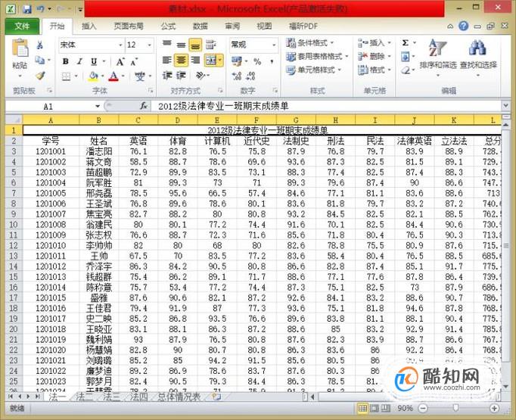Open the File (文件) tab
Screen dimensions: 516x420
[x=22, y=26]
